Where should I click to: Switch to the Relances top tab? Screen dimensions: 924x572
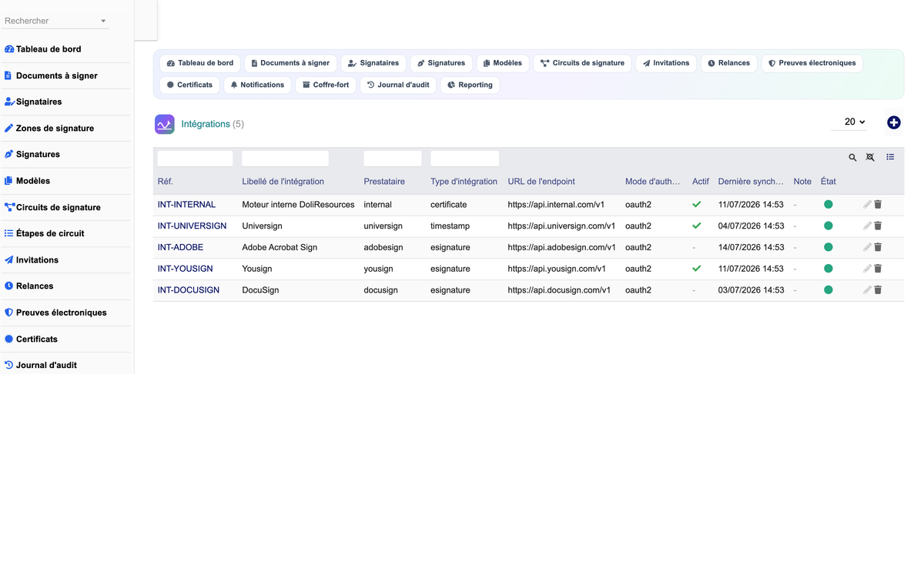[729, 63]
